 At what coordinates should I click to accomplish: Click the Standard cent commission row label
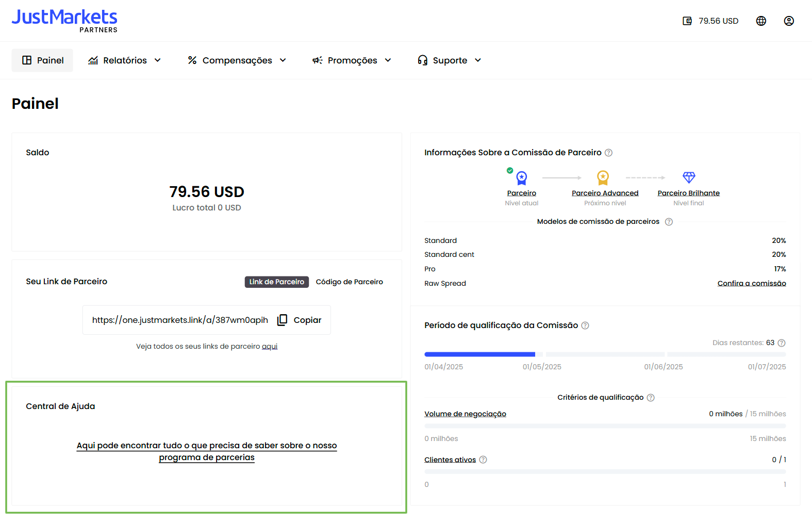coord(449,255)
